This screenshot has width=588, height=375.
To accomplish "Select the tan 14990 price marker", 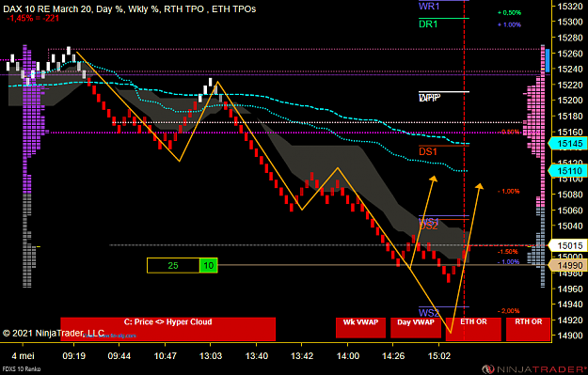I will coord(567,265).
